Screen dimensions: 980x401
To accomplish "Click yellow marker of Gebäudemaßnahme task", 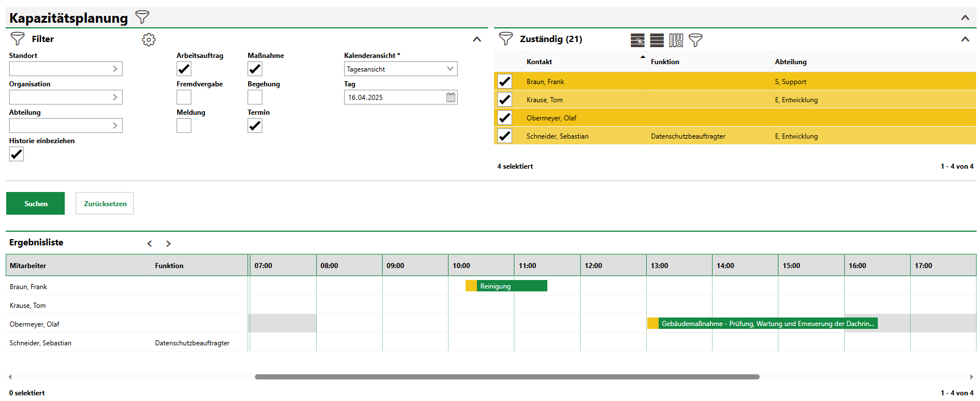I will [653, 323].
